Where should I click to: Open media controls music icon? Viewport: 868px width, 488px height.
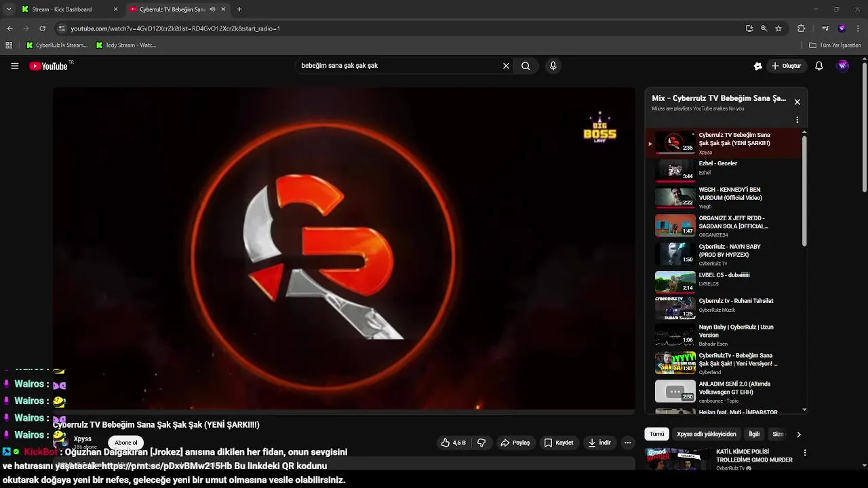tap(825, 28)
